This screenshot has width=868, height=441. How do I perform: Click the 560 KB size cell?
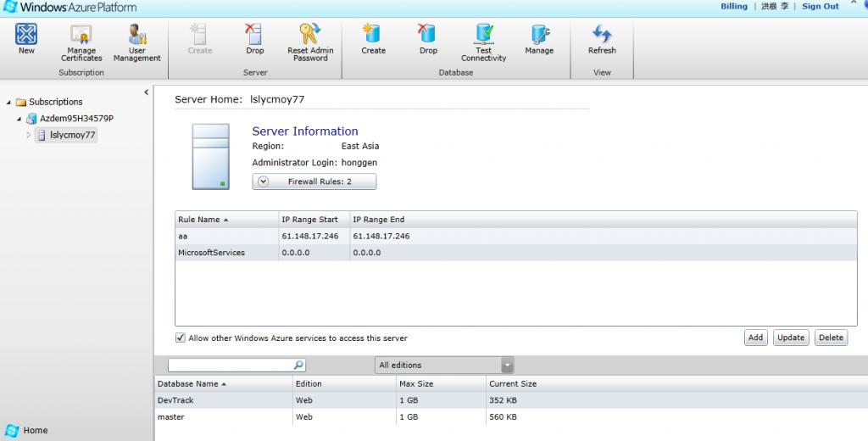[503, 417]
